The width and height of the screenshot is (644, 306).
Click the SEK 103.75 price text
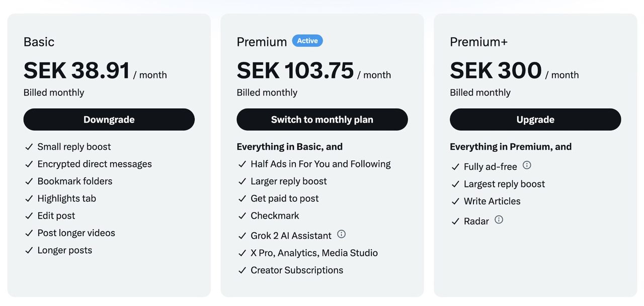pos(295,71)
